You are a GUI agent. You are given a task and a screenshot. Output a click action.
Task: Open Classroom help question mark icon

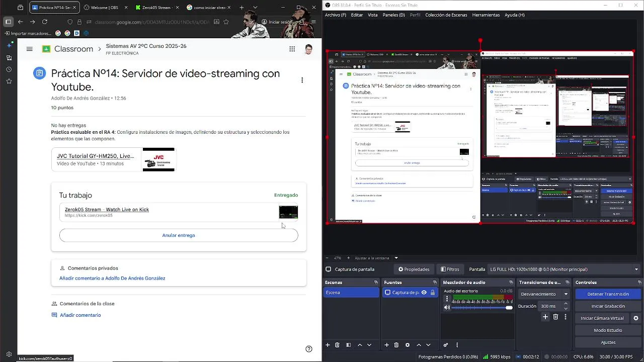[309, 349]
